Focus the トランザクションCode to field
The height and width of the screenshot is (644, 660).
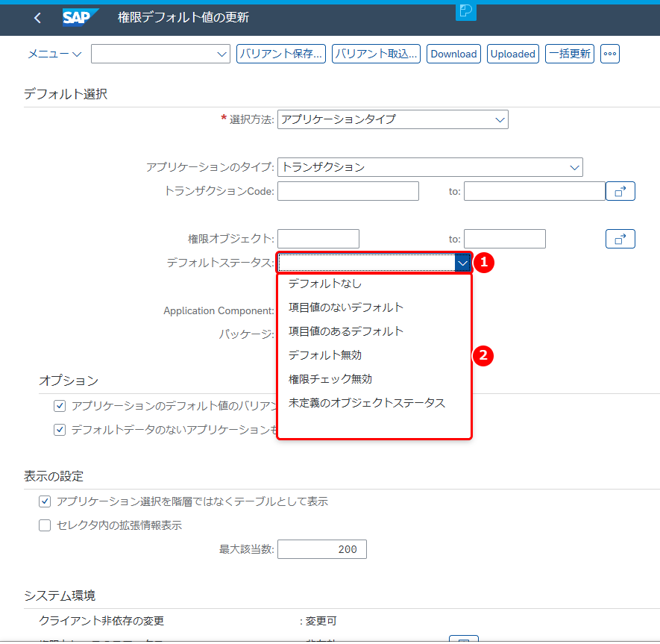point(535,191)
